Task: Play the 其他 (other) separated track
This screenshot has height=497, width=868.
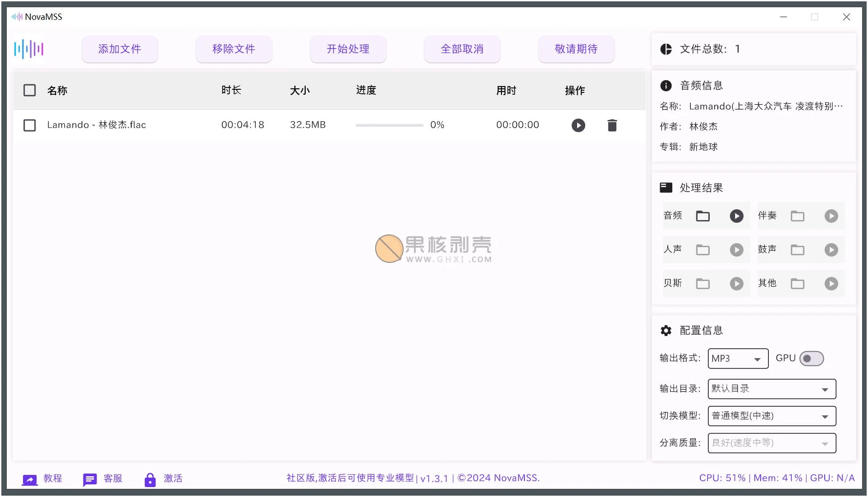Action: (831, 284)
